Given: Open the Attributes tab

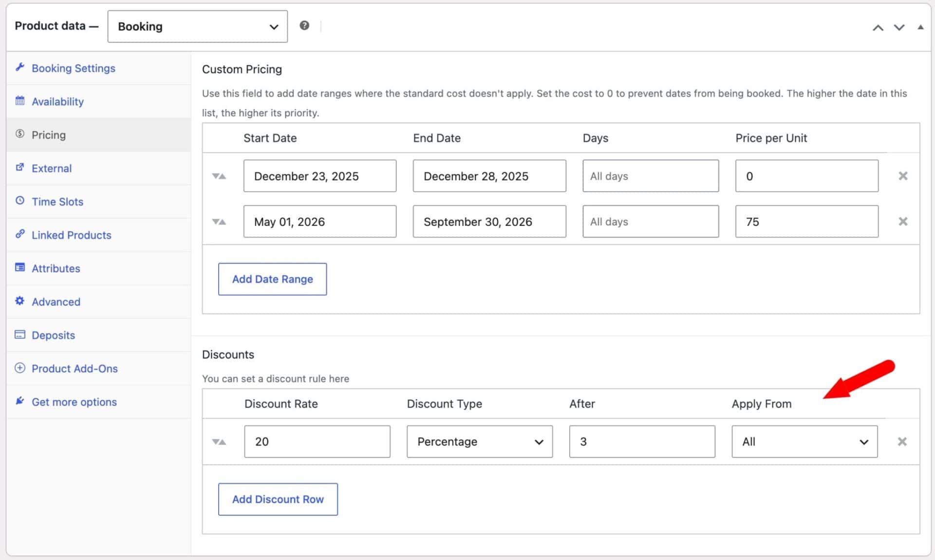Looking at the screenshot, I should pyautogui.click(x=98, y=268).
